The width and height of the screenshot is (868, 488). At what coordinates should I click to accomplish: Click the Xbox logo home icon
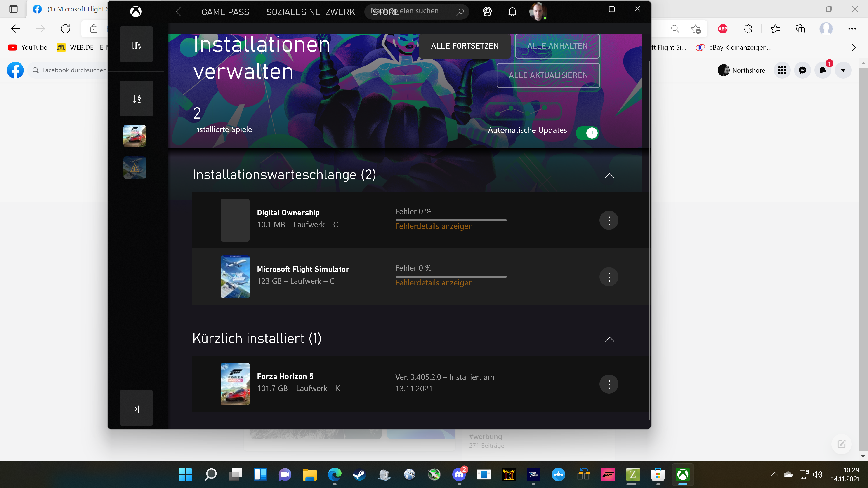(x=136, y=12)
